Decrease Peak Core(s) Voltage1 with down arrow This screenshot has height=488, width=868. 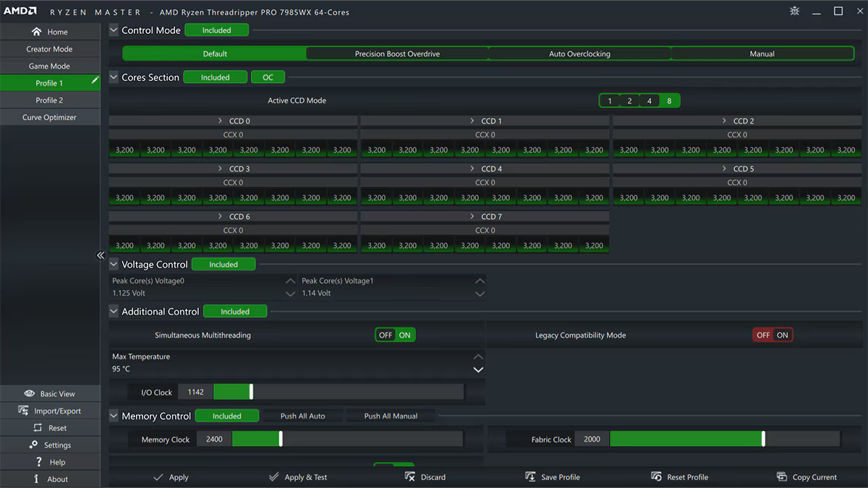480,294
